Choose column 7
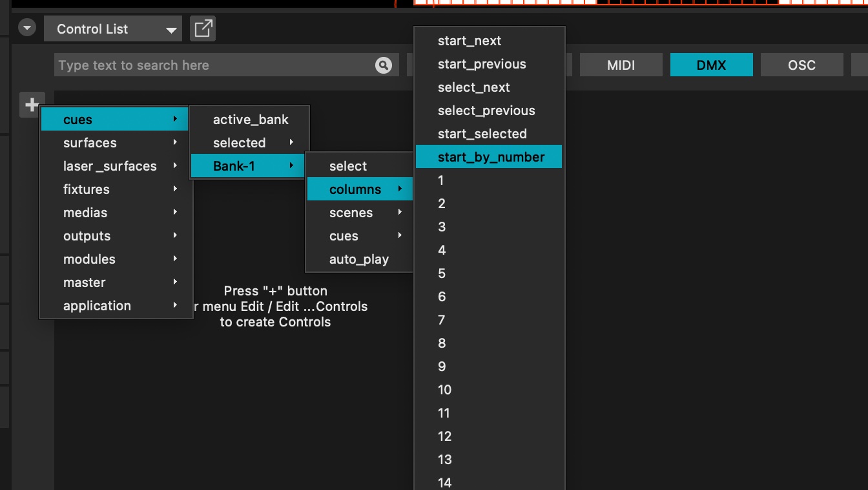The image size is (868, 490). 489,320
